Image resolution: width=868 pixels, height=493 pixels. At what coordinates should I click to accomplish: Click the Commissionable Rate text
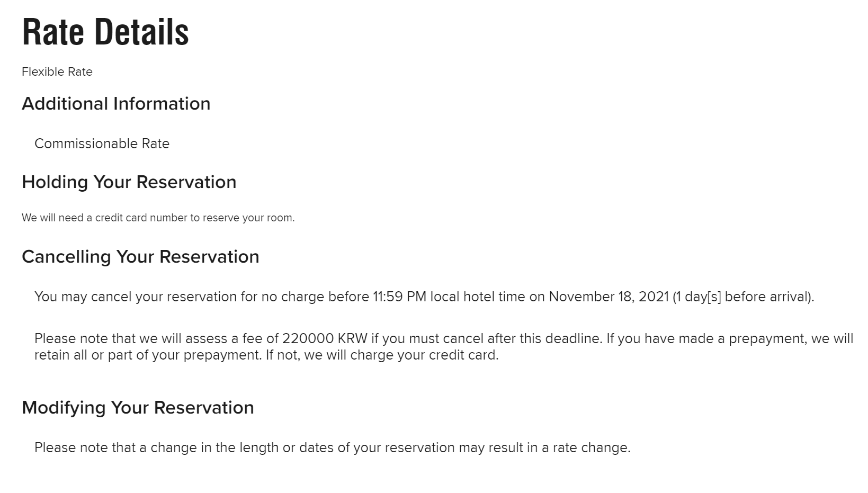pos(102,144)
